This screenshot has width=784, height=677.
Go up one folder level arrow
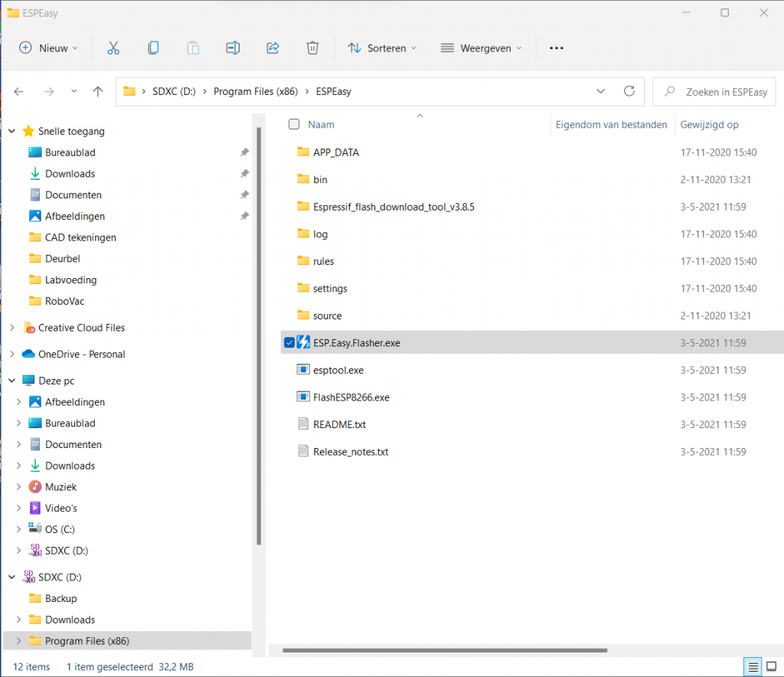click(x=98, y=91)
